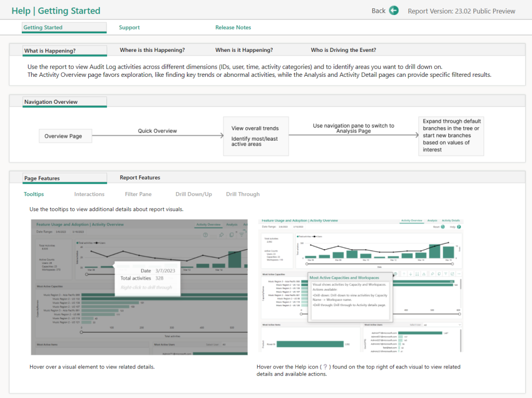The width and height of the screenshot is (532, 398).
Task: Select the Release Notes link
Action: [x=233, y=27]
